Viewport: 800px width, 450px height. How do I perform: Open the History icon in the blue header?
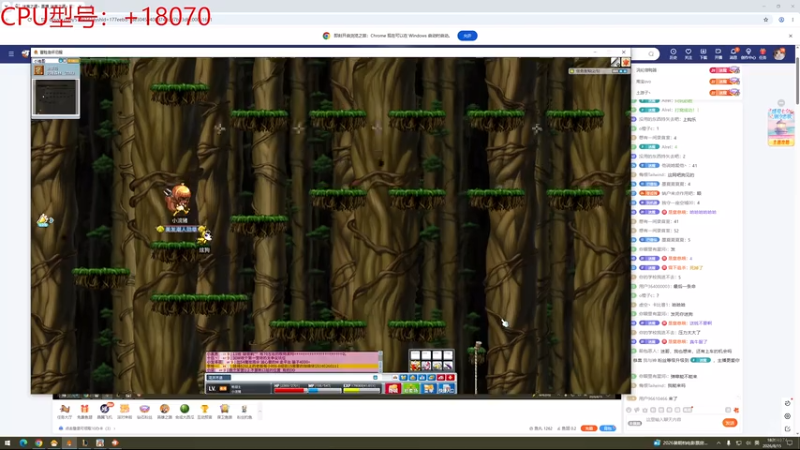673,54
